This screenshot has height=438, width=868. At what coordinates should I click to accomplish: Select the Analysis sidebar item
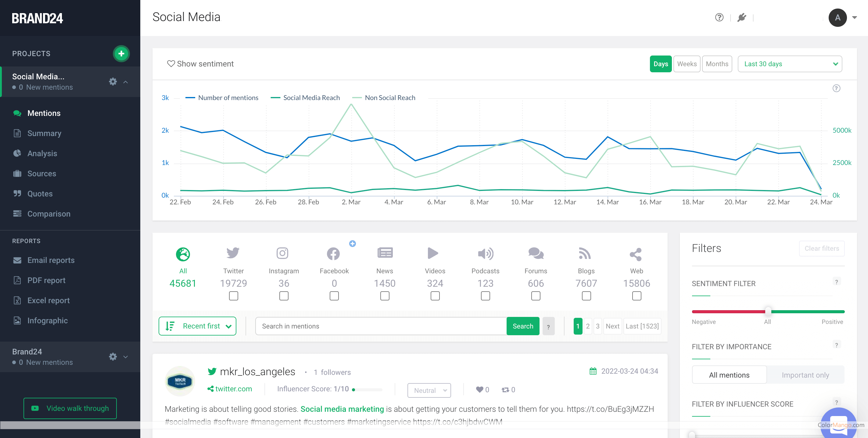pos(42,153)
